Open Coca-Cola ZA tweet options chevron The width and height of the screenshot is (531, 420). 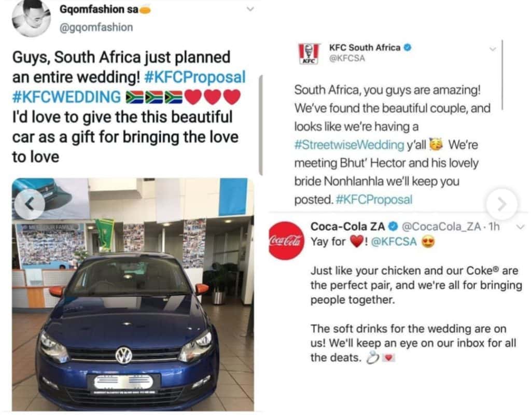pyautogui.click(x=521, y=227)
